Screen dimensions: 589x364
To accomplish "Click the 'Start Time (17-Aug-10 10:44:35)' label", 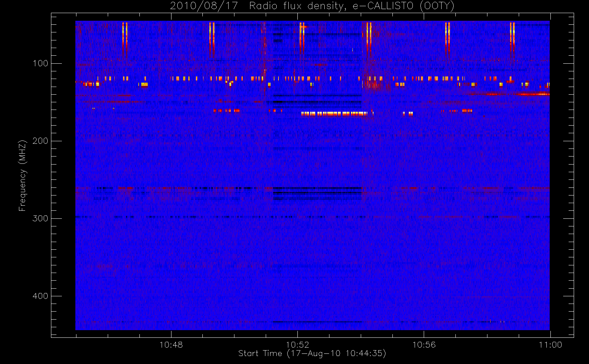I will click(312, 353).
